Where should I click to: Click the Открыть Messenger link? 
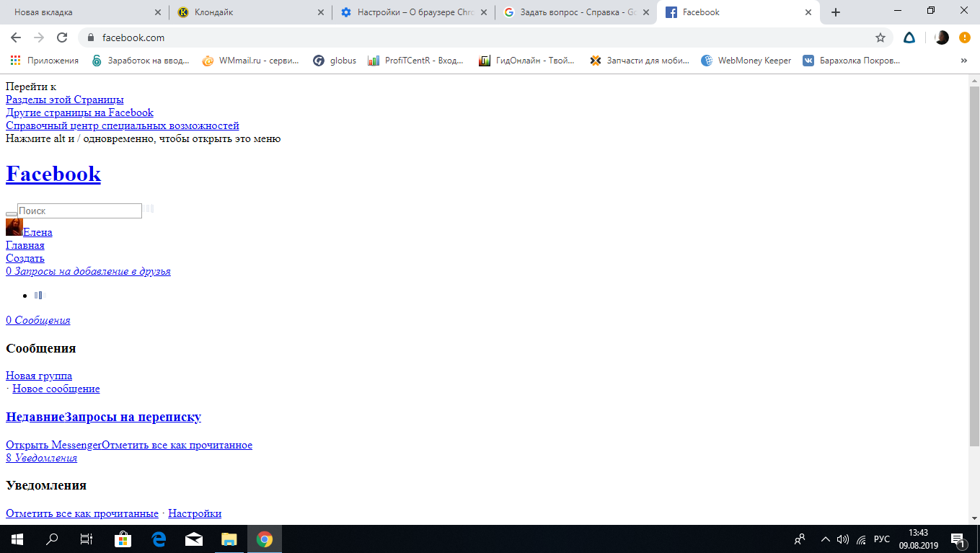coord(53,445)
